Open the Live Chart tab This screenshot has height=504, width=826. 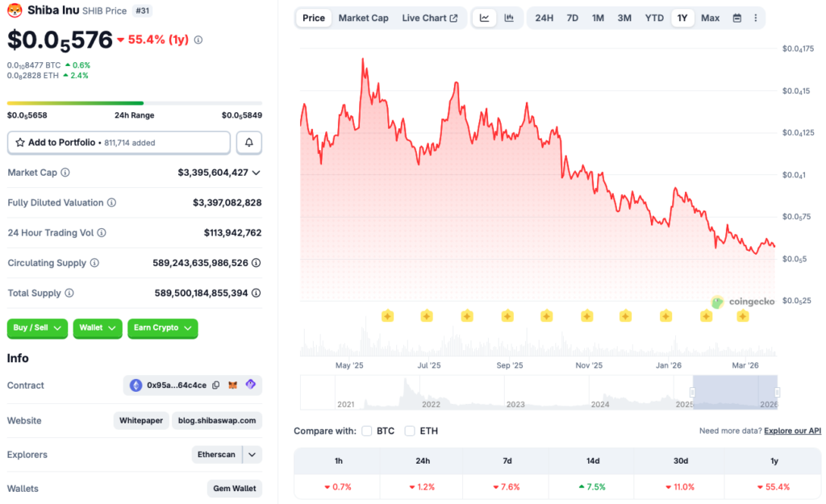[429, 18]
